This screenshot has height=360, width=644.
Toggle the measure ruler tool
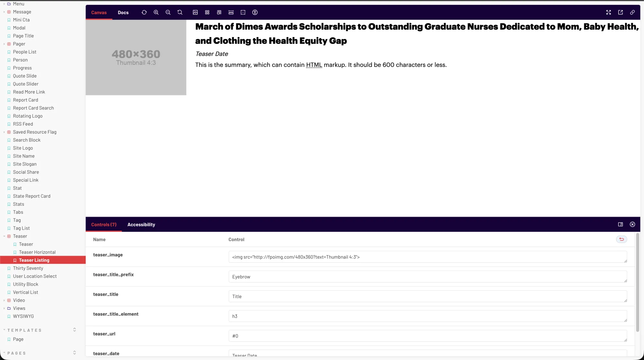[231, 12]
